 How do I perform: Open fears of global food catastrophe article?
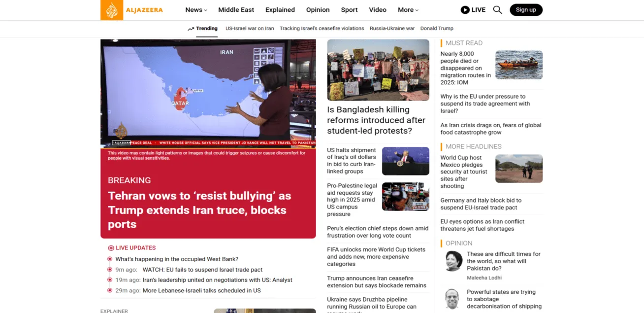point(491,129)
